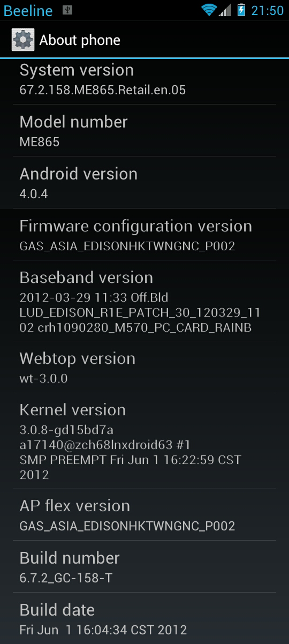Tap the Baseband version entry
The width and height of the screenshot is (289, 644).
(x=144, y=301)
